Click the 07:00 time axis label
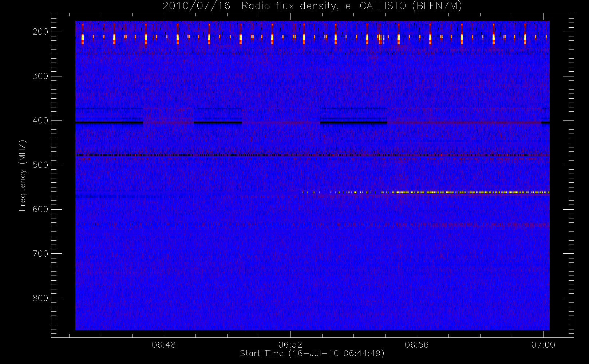 (543, 344)
